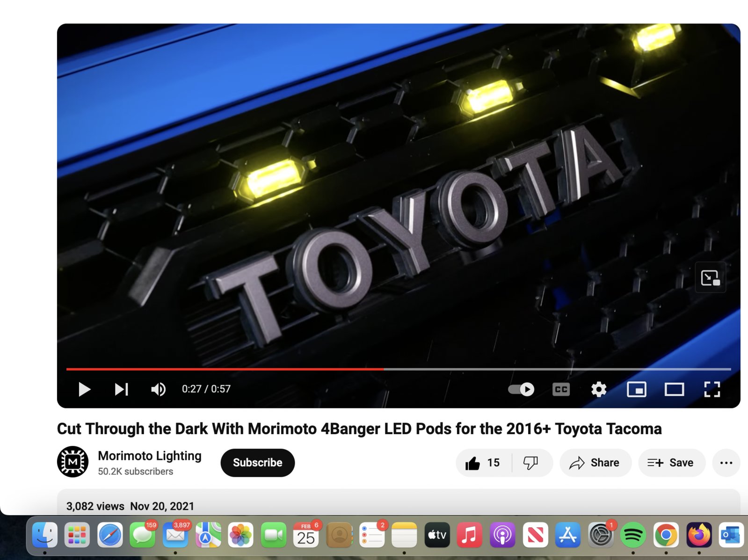Open Mail with 3,897 unread badge
This screenshot has height=560, width=748.
(175, 535)
